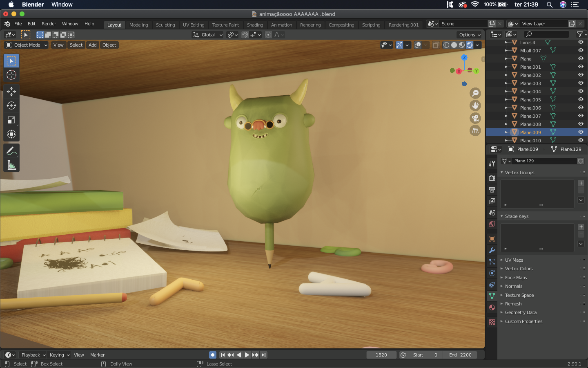588x368 pixels.
Task: Click the viewport zoom magnifier icon
Action: 475,93
